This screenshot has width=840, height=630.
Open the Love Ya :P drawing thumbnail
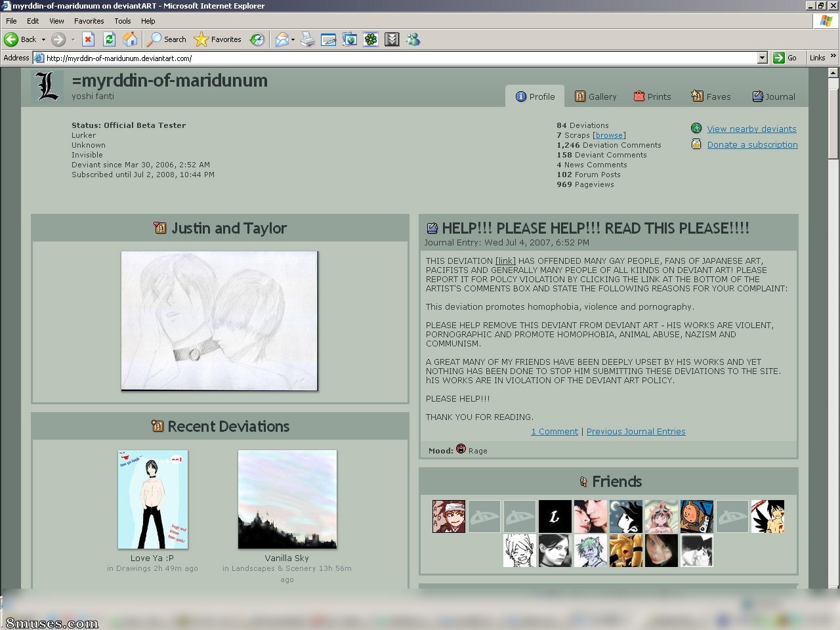[x=153, y=499]
